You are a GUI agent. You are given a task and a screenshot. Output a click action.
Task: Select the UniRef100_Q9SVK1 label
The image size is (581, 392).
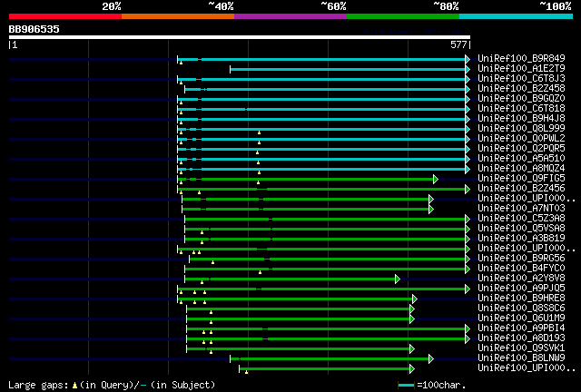(x=521, y=348)
